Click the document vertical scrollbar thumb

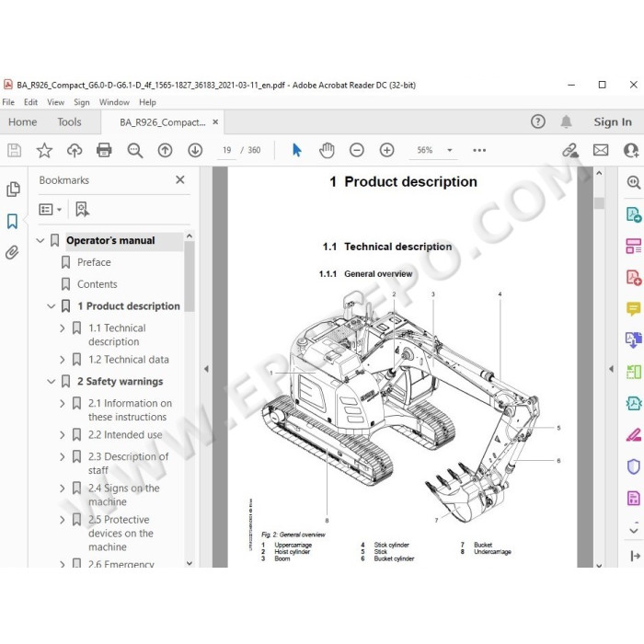pyautogui.click(x=599, y=203)
